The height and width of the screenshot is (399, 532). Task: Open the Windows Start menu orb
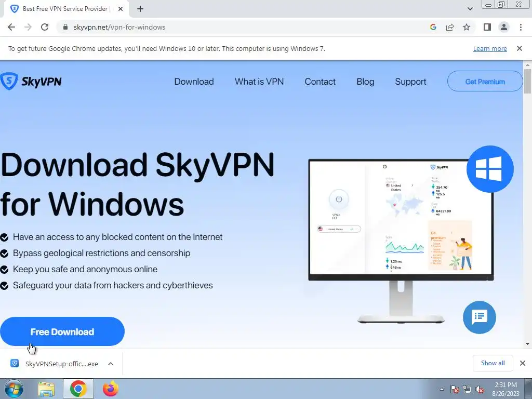point(14,389)
